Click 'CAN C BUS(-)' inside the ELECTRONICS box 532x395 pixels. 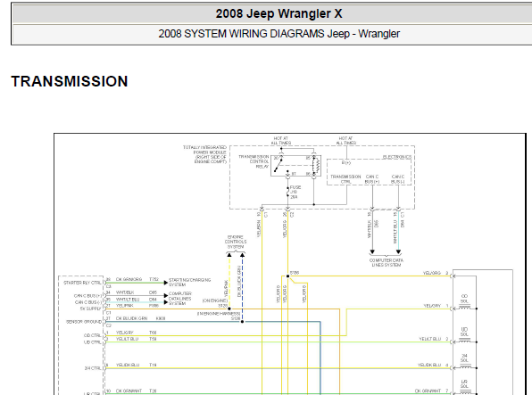coord(398,179)
